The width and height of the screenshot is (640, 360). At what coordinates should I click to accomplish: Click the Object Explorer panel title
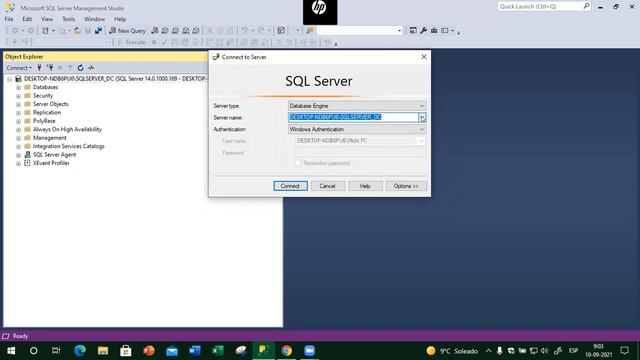(x=24, y=57)
